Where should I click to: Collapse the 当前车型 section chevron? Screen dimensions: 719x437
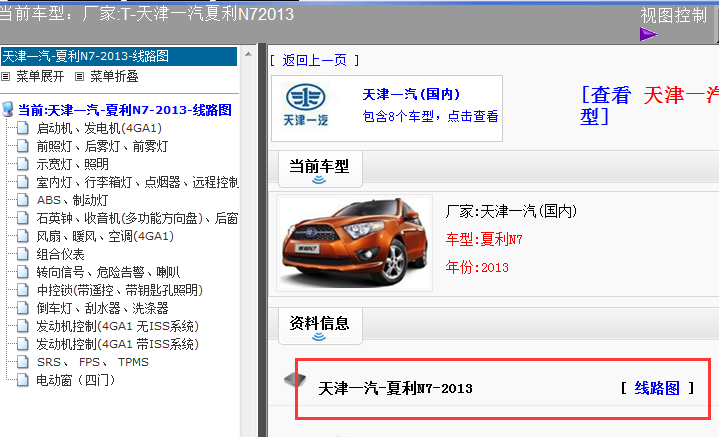click(319, 180)
